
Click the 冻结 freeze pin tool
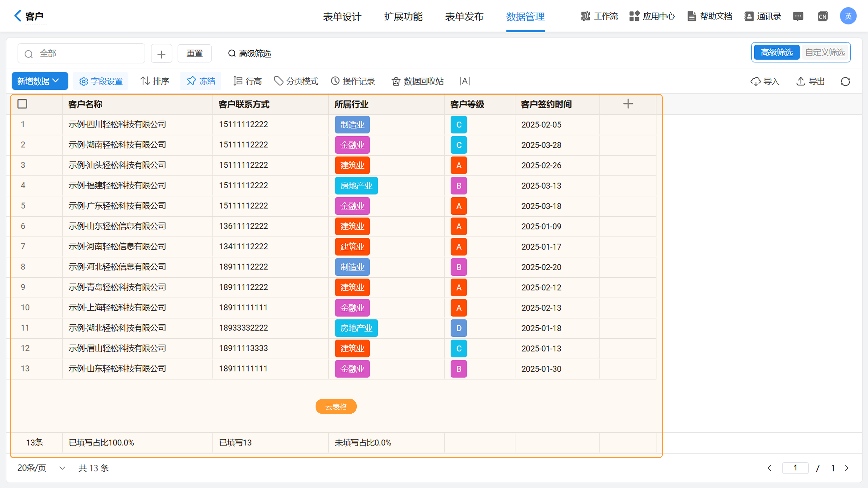(201, 81)
